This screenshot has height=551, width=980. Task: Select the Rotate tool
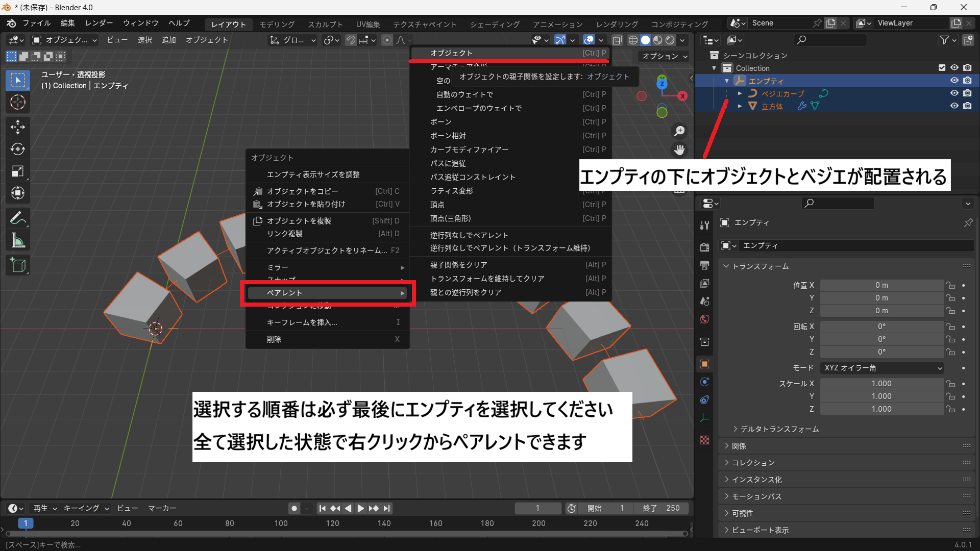(18, 149)
